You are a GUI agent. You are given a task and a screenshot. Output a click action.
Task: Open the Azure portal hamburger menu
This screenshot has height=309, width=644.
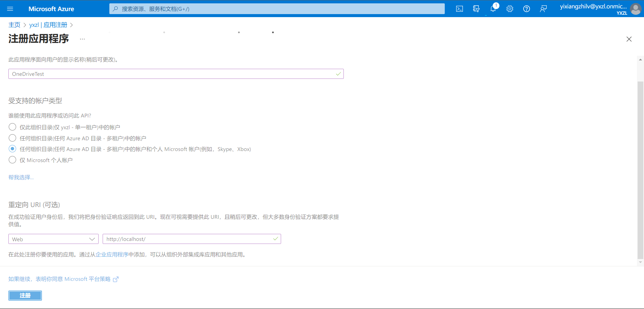(10, 9)
